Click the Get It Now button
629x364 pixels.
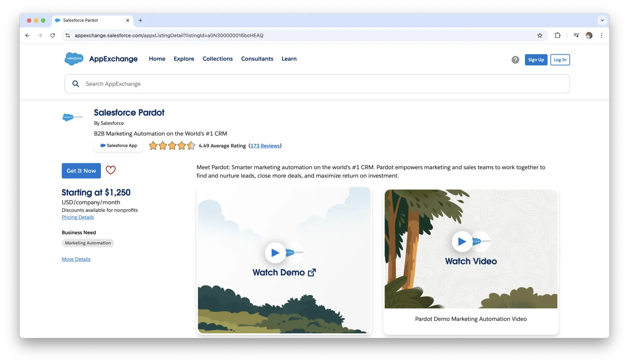[x=81, y=171]
